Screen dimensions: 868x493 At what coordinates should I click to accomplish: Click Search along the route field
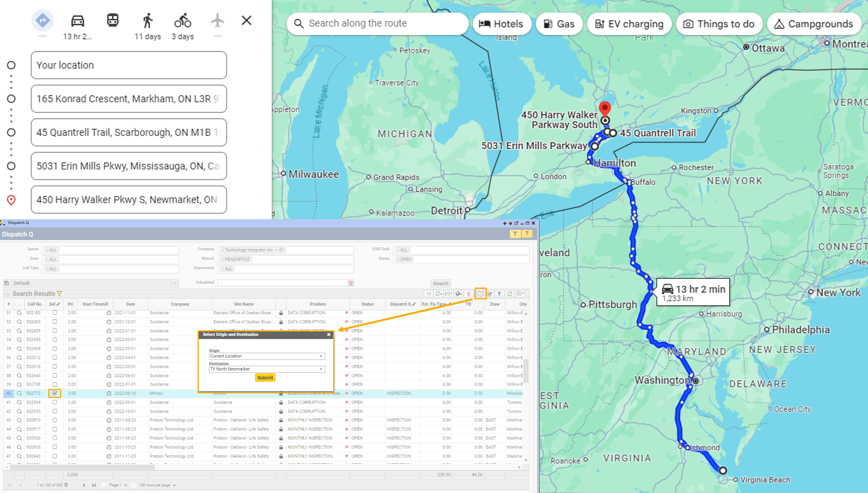coord(378,23)
